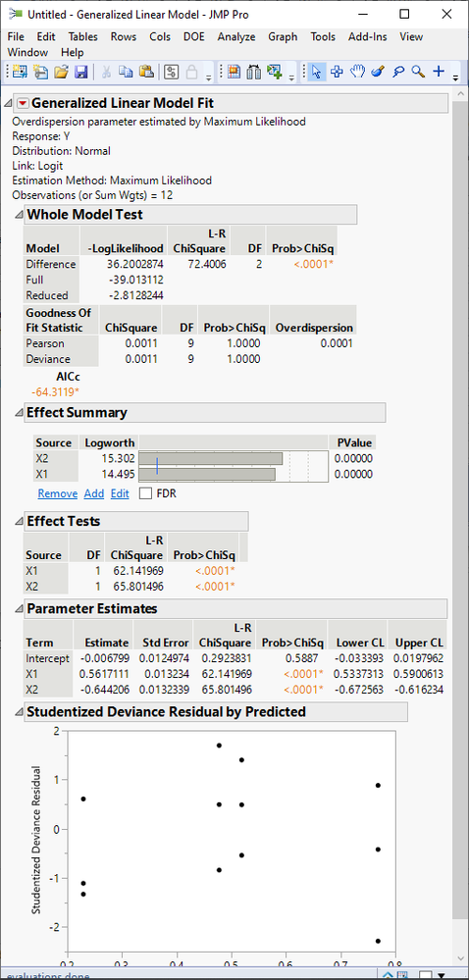Open the Add-Ins menu
469x980 pixels.
367,37
